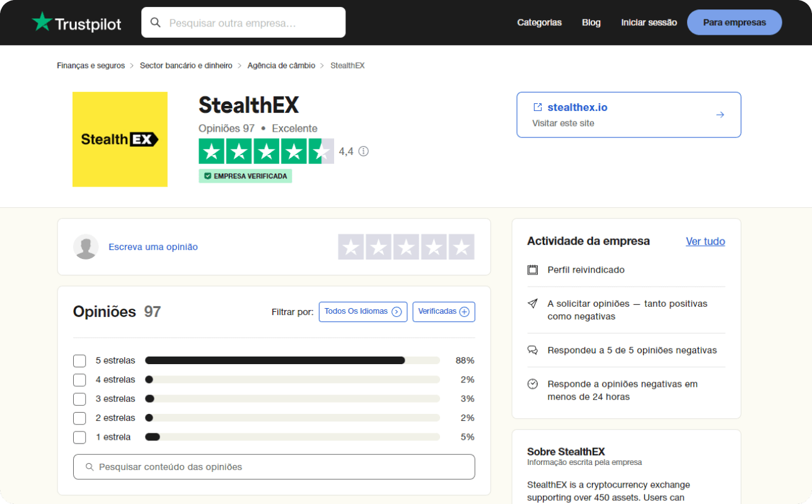Screen dimensions: 812x504
Task: Click the clock check icon beside Responde a opiniões negativas
Action: [x=533, y=384]
